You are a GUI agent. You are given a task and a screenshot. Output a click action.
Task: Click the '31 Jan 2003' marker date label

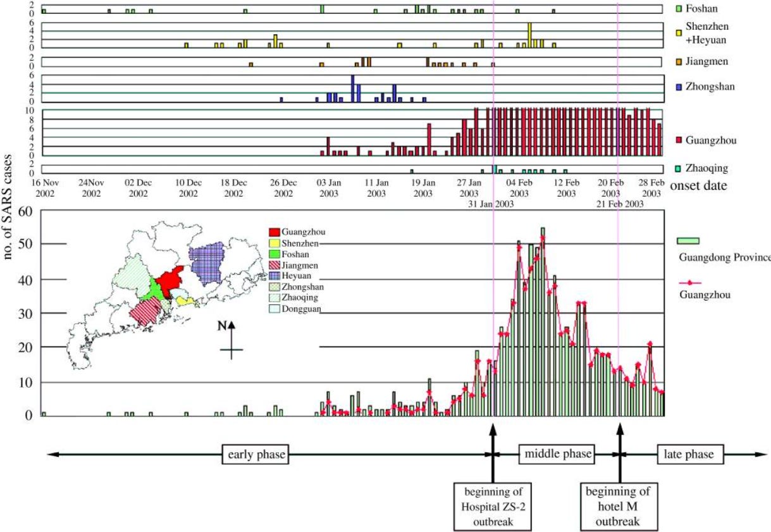(491, 204)
